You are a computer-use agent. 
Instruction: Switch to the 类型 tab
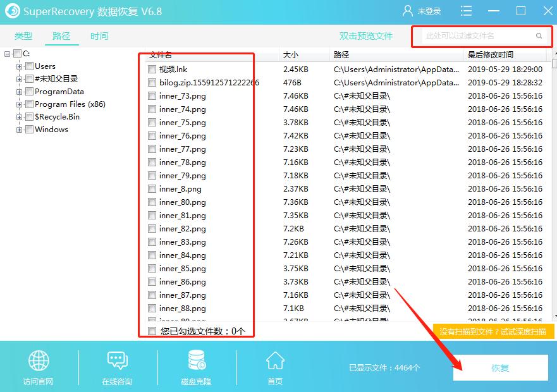(x=23, y=36)
